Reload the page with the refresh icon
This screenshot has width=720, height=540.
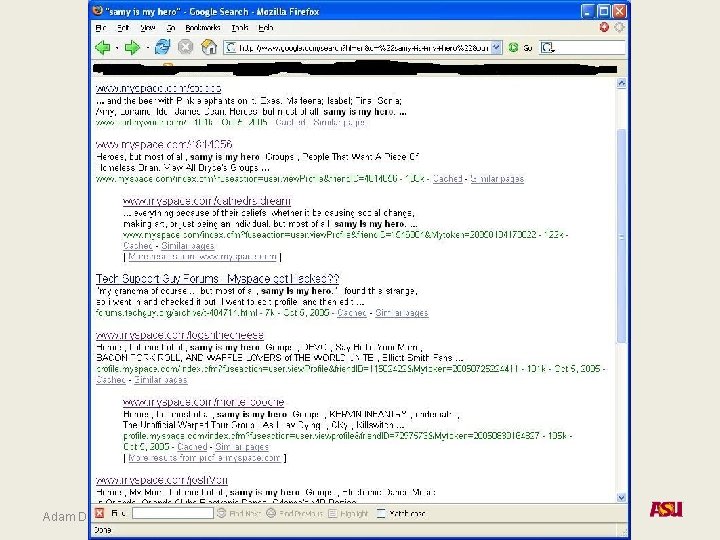tap(162, 47)
